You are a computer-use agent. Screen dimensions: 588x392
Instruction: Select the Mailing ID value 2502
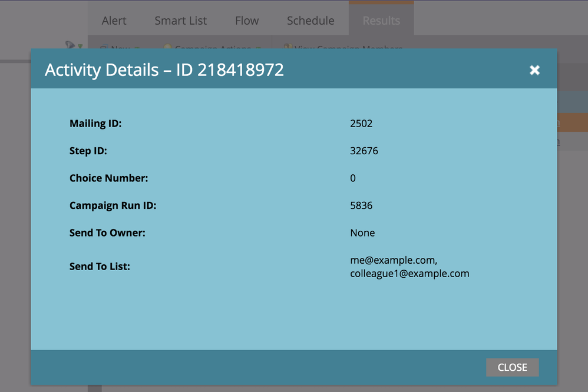coord(361,123)
